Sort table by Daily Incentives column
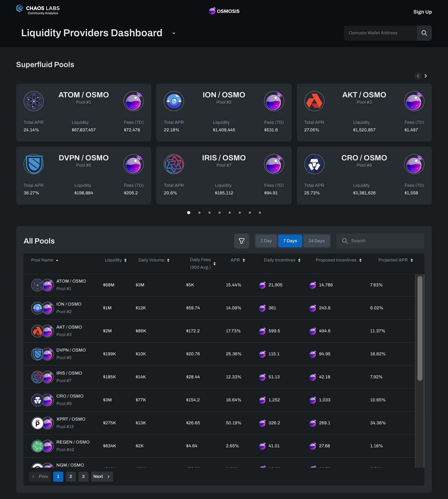This screenshot has height=499, width=448. pyautogui.click(x=282, y=260)
